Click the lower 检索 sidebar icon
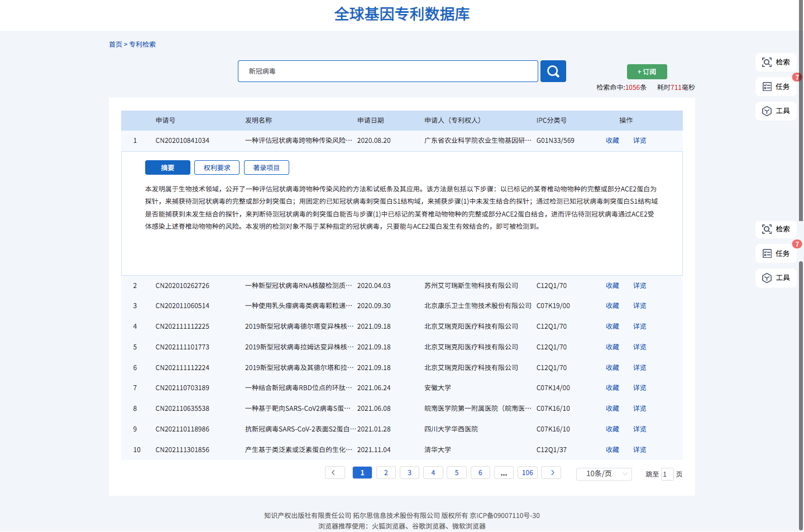 776,229
